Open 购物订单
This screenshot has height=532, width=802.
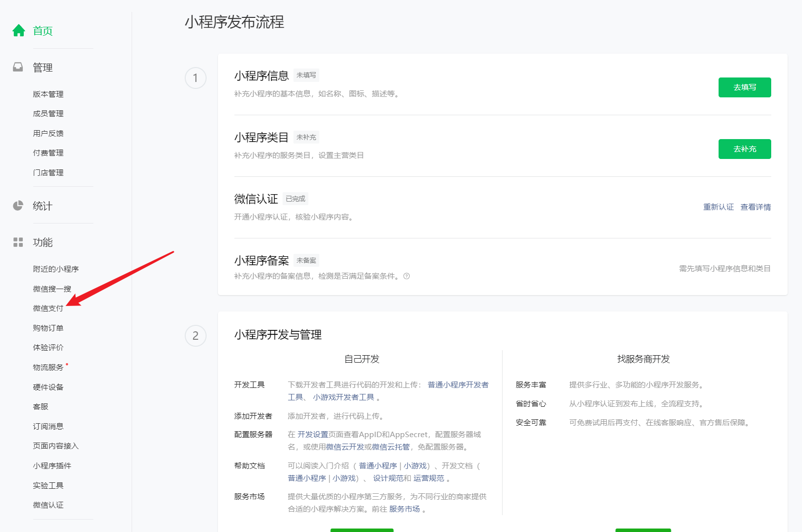[x=48, y=328]
